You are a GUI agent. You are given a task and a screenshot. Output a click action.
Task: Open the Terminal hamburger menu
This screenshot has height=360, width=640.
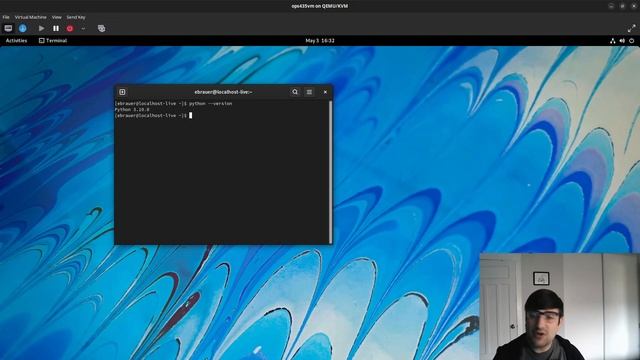click(309, 92)
